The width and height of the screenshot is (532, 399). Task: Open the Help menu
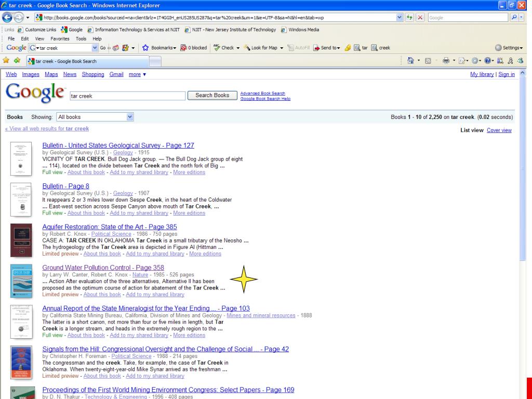click(97, 38)
